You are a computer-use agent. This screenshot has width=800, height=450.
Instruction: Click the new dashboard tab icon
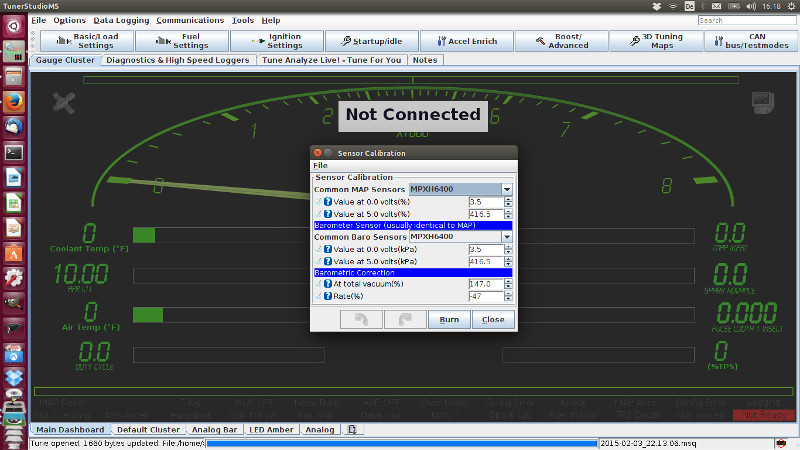[x=351, y=429]
